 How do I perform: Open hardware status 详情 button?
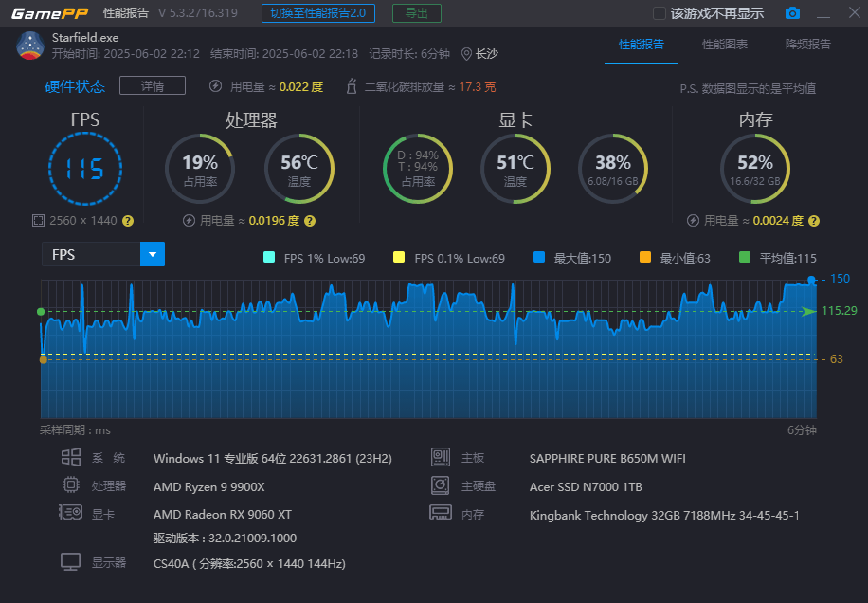tap(153, 86)
